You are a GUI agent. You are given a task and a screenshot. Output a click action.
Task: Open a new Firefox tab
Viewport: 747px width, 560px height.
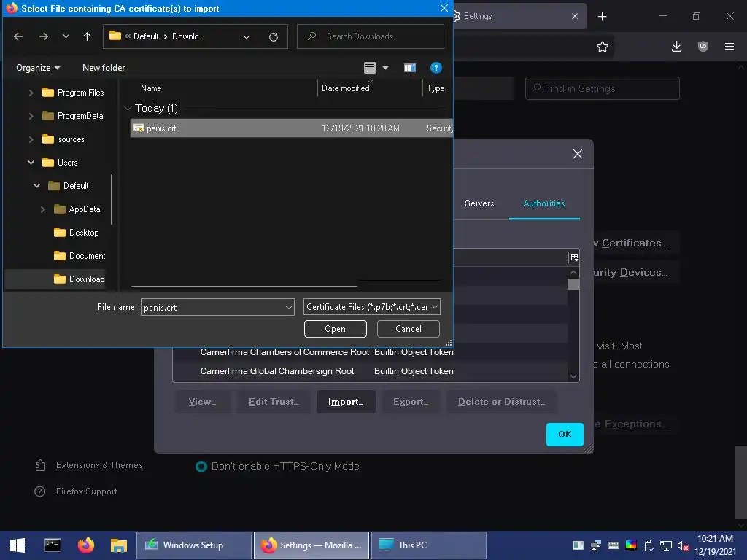click(x=602, y=16)
